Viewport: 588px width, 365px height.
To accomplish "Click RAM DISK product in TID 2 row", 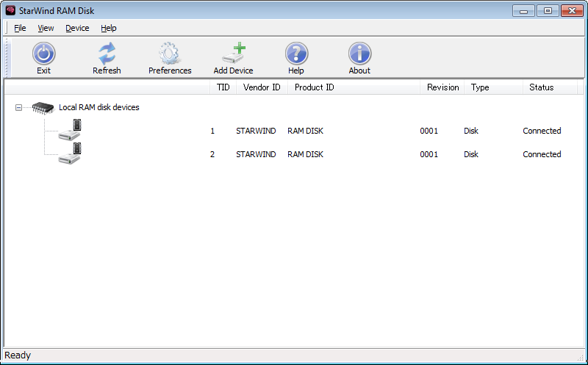I will click(x=305, y=154).
